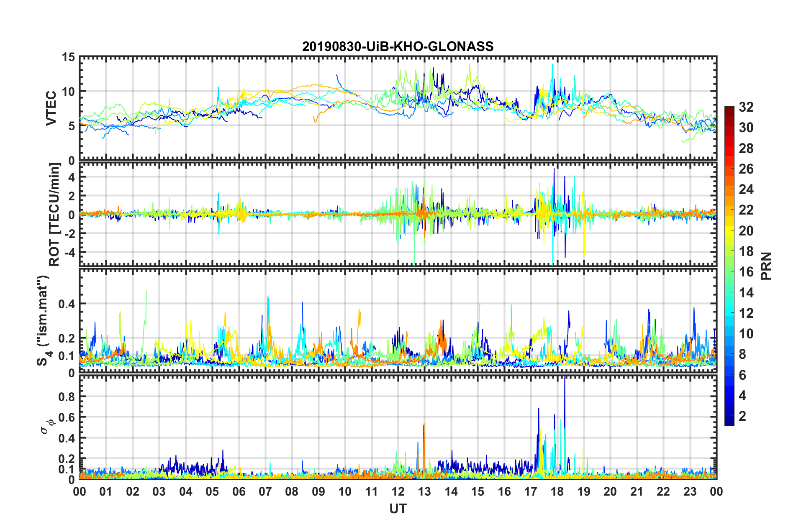Click inside the sigma-phi plot panel
Image resolution: width=796 pixels, height=532 pixels.
point(398,427)
